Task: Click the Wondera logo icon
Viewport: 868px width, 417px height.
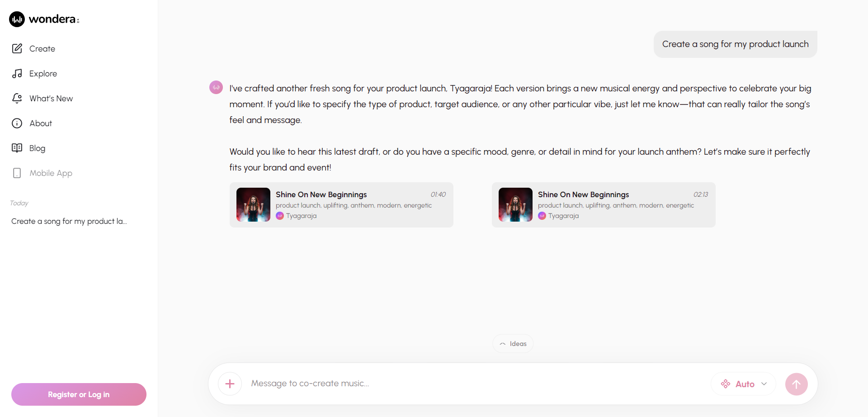Action: click(x=17, y=19)
